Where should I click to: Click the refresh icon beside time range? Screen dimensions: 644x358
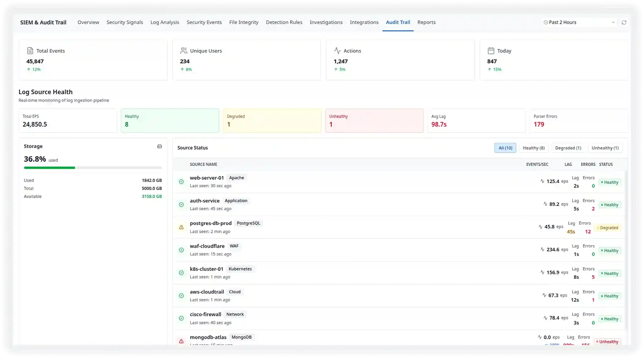pyautogui.click(x=624, y=22)
